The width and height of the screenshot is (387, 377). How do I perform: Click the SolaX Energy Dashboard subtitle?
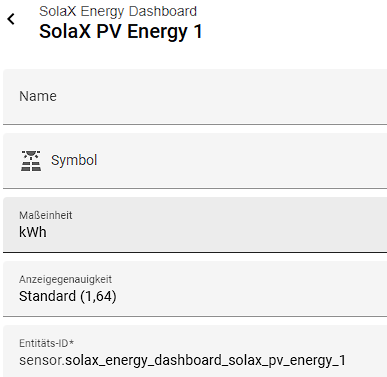(118, 11)
